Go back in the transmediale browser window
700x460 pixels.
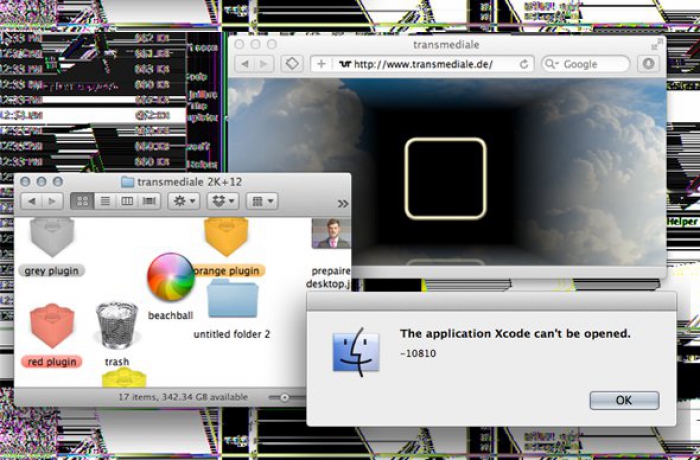[x=244, y=64]
